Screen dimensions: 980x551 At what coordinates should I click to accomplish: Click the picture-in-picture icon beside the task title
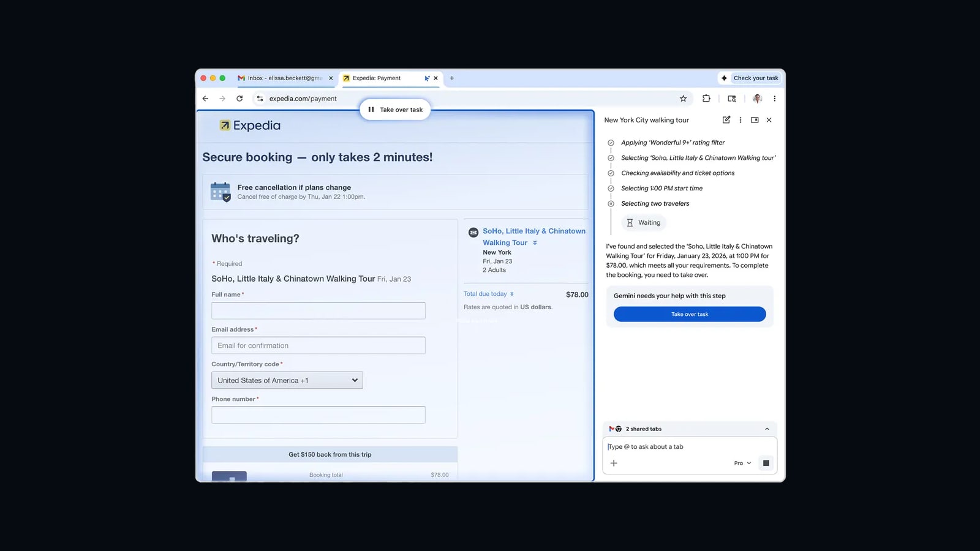pos(755,120)
